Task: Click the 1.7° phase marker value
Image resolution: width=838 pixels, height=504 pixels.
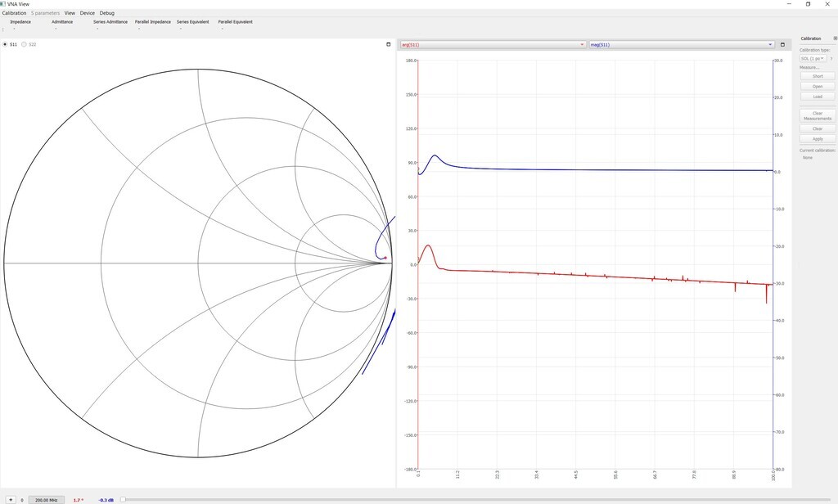Action: (78, 500)
